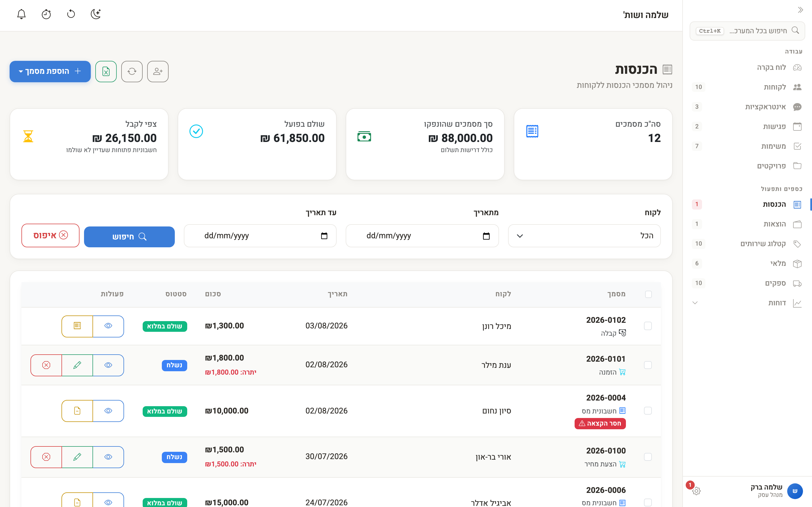This screenshot has width=812, height=507.
Task: Click the sync documents circular arrows button
Action: [132, 71]
